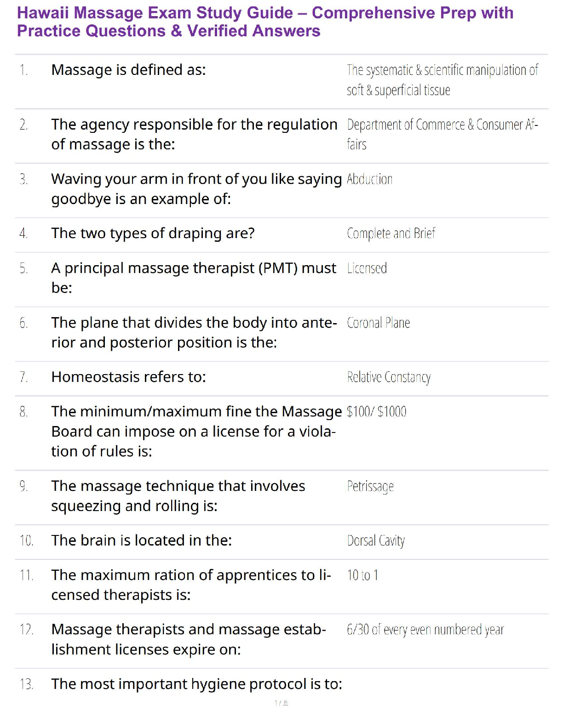Viewport: 563px width, 728px height.
Task: Click the question 'The brain is located in the:'
Action: point(141,540)
